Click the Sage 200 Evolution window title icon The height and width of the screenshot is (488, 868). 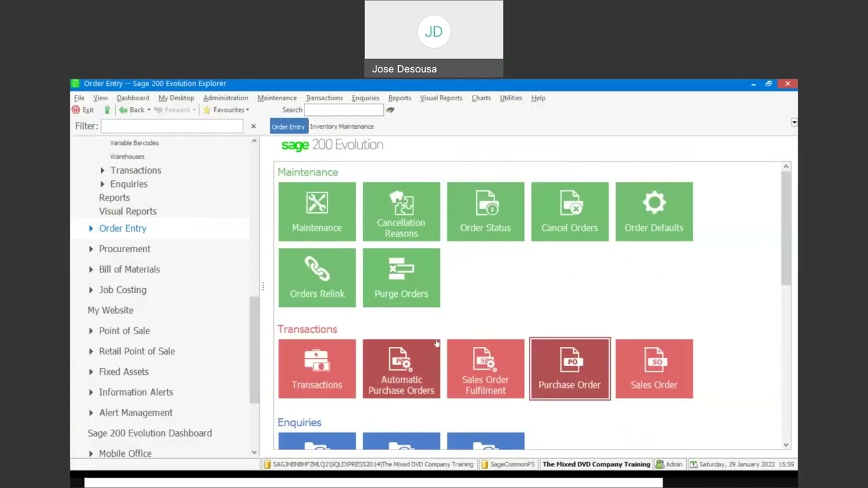(76, 83)
